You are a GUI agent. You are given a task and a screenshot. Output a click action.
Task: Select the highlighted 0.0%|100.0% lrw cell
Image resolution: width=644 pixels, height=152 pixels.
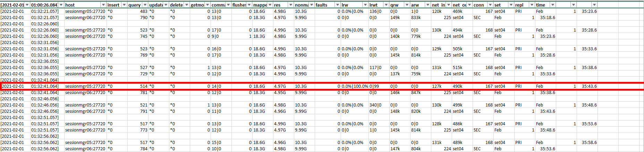(x=355, y=86)
